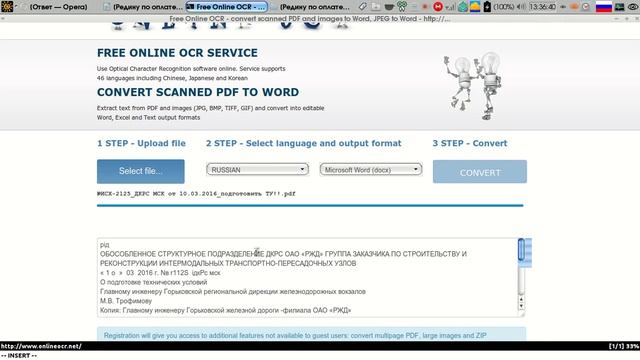The image size is (640, 360).
Task: Click the upload progress bar
Action: (x=310, y=206)
